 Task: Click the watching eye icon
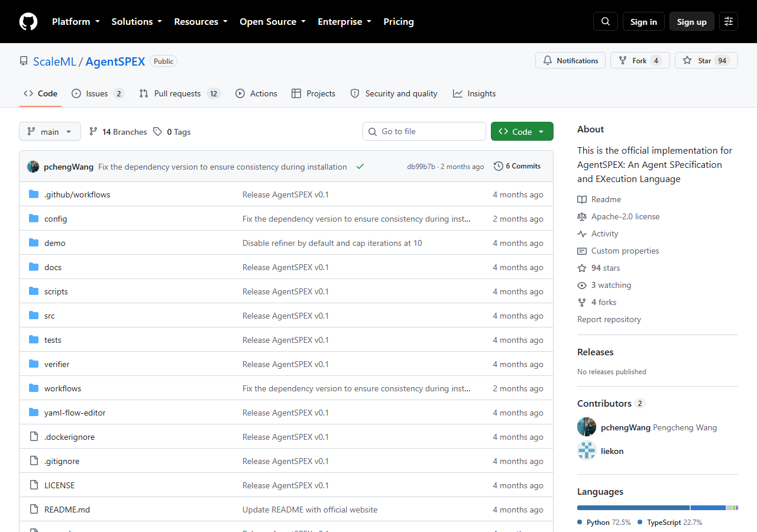click(582, 285)
